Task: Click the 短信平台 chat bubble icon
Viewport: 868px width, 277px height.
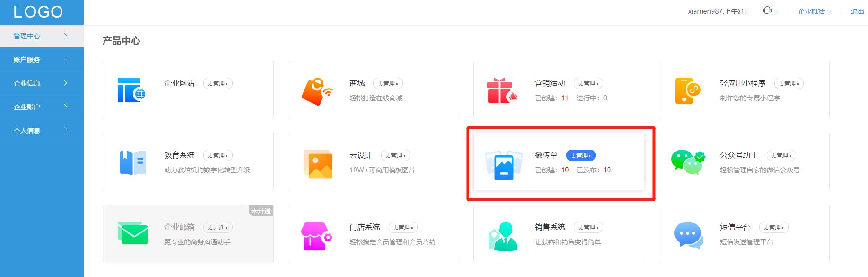Action: [x=688, y=234]
